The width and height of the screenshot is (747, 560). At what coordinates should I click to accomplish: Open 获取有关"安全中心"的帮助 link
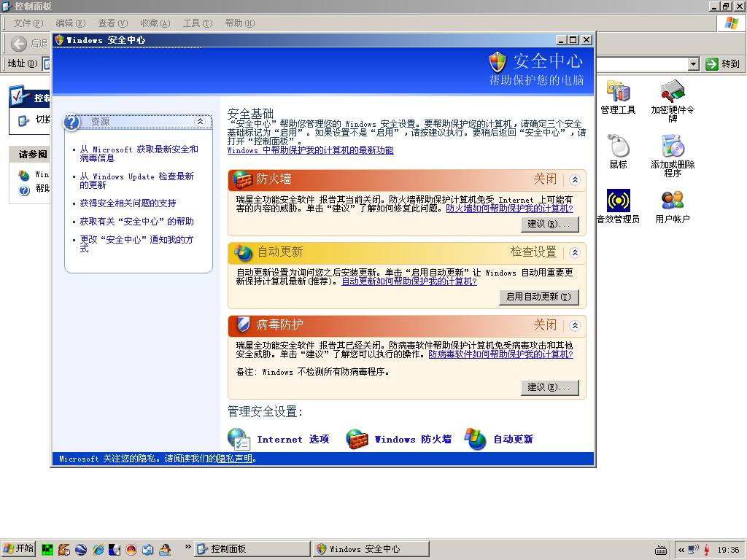click(136, 222)
